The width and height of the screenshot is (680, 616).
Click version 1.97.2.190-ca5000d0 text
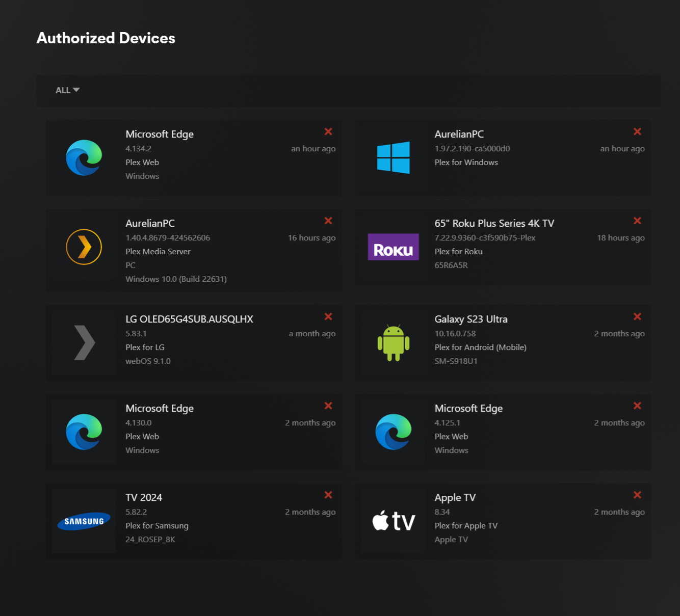pyautogui.click(x=472, y=149)
